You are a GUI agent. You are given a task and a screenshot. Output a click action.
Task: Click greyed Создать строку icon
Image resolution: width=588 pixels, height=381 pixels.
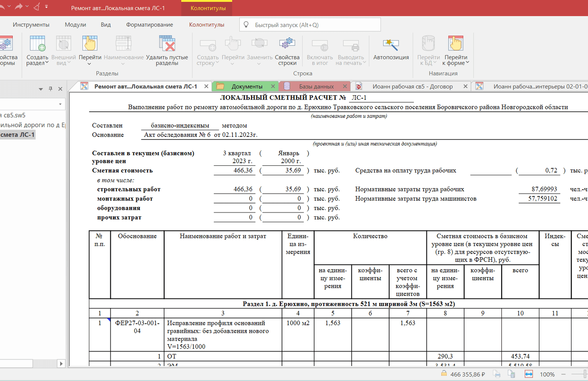(208, 44)
